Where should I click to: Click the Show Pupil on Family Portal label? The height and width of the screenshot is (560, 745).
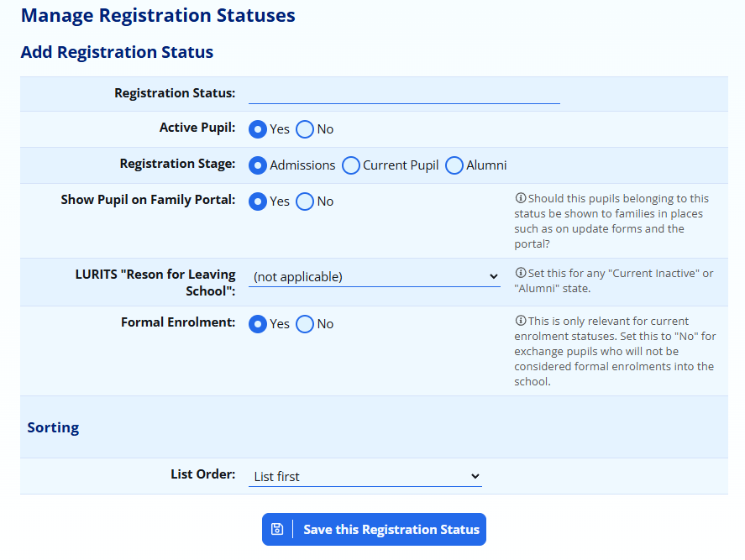pyautogui.click(x=148, y=200)
